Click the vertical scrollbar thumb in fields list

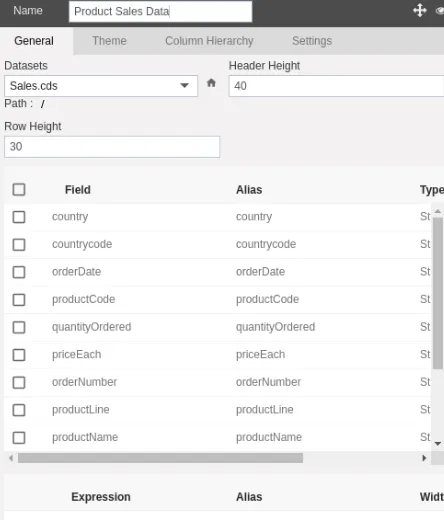point(438,293)
